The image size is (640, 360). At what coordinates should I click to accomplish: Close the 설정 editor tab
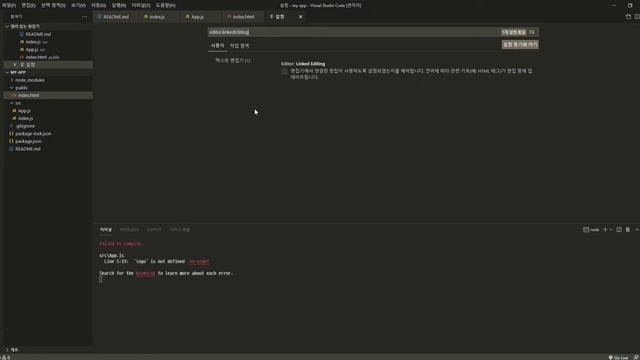(300, 17)
